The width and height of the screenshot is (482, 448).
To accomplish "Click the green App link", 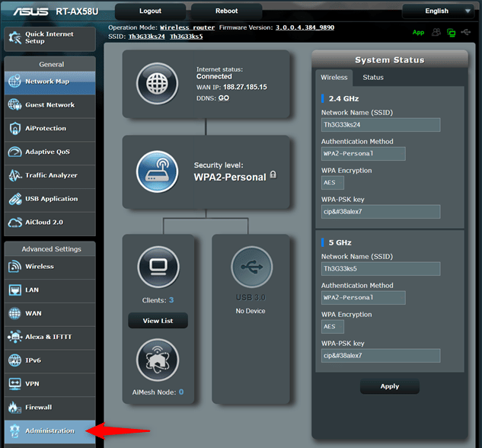I will tap(418, 32).
